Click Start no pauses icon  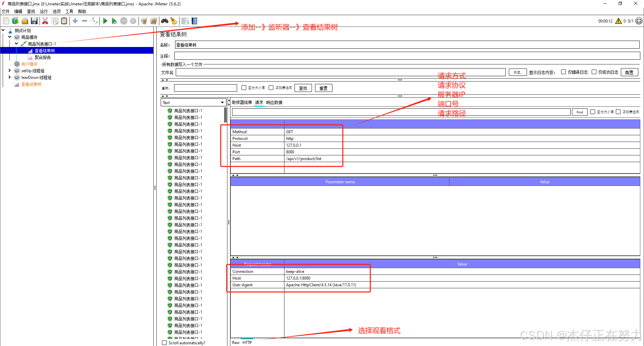114,21
